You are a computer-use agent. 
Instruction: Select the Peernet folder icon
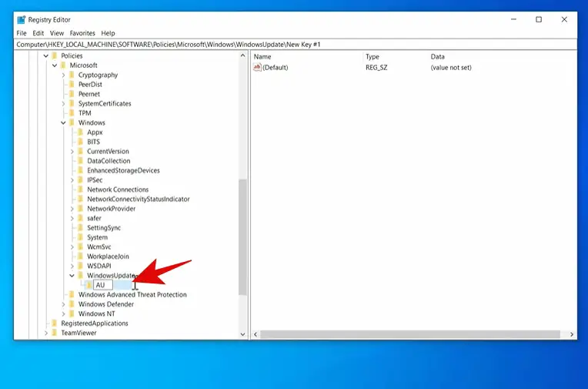pos(72,94)
